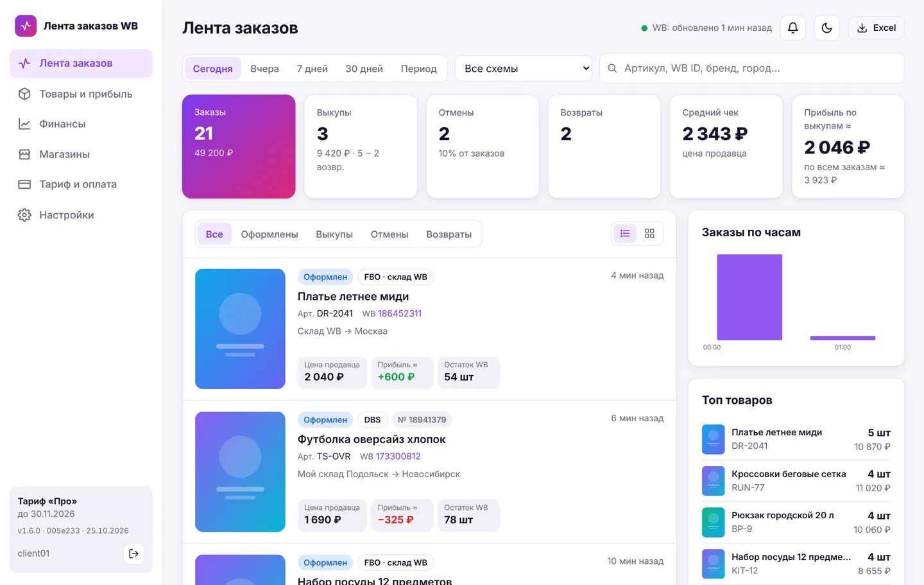Filter orders by Возвраты tab
The height and width of the screenshot is (585, 924).
pyautogui.click(x=449, y=234)
